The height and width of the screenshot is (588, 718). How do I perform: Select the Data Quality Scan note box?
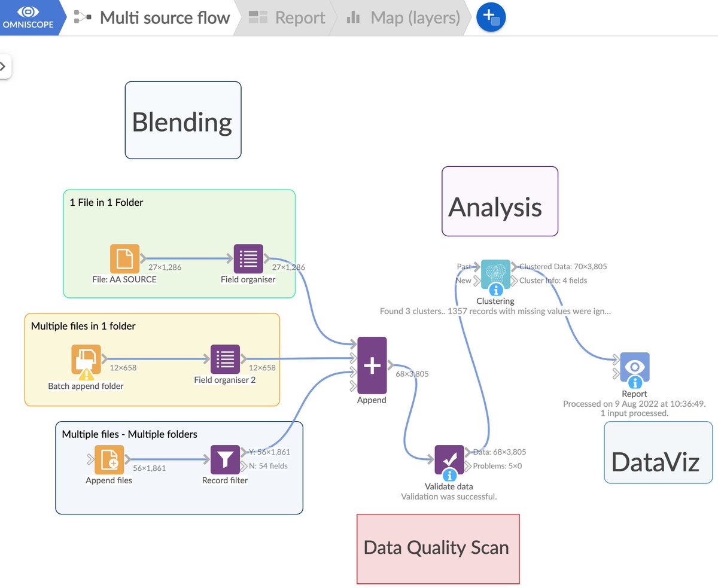tap(437, 548)
